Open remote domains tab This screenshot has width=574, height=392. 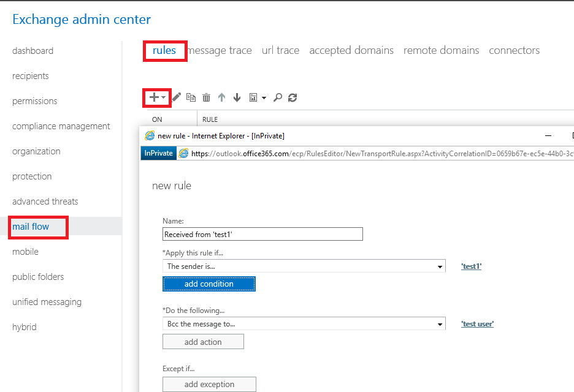441,50
